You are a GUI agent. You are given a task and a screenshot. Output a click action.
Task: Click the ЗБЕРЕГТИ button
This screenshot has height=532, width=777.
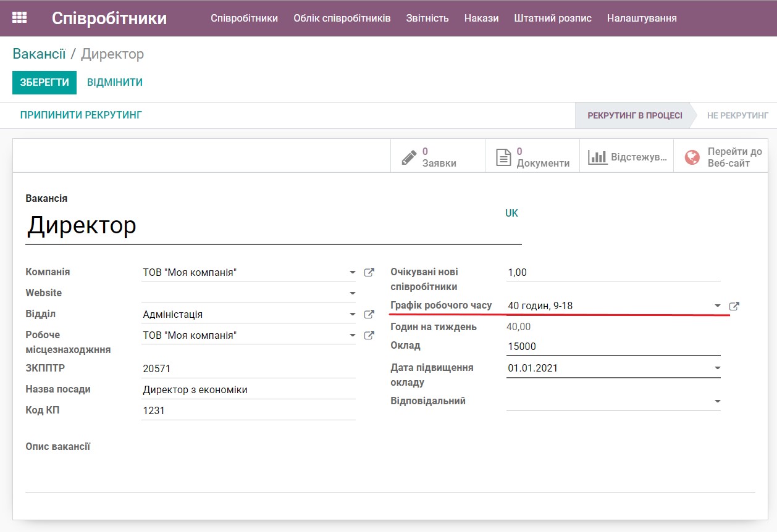point(44,82)
